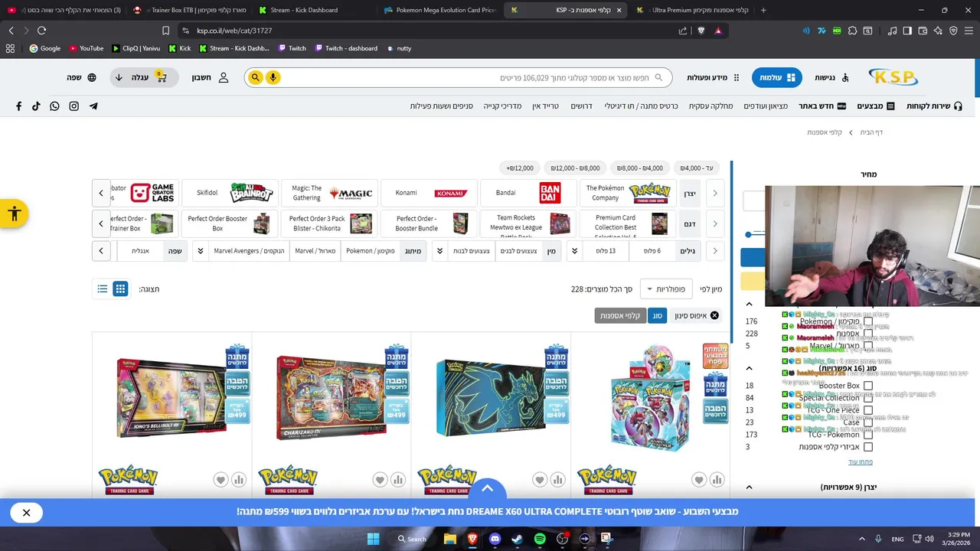
Task: Check the אביזרי קלפי אספנות checkbox
Action: click(867, 447)
